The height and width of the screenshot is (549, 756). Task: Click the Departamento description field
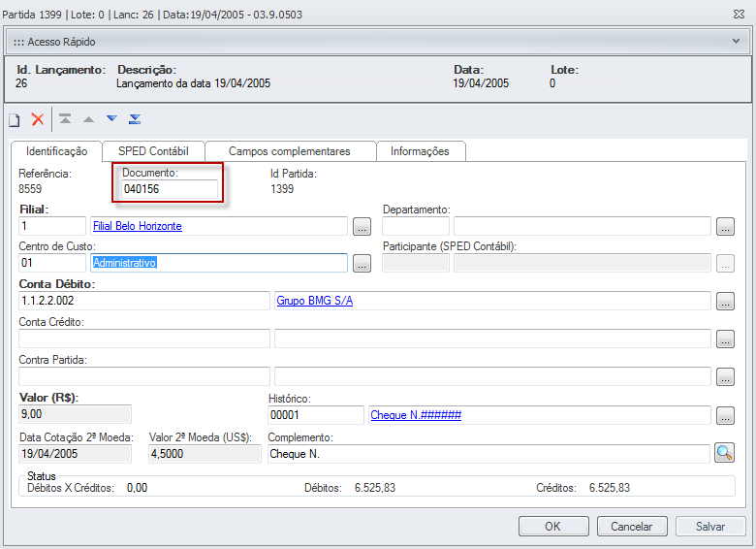[x=583, y=226]
